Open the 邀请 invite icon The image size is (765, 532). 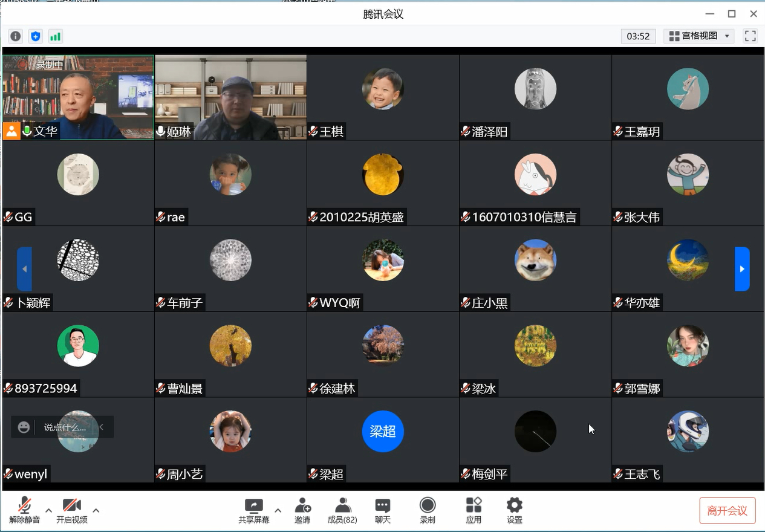click(302, 510)
